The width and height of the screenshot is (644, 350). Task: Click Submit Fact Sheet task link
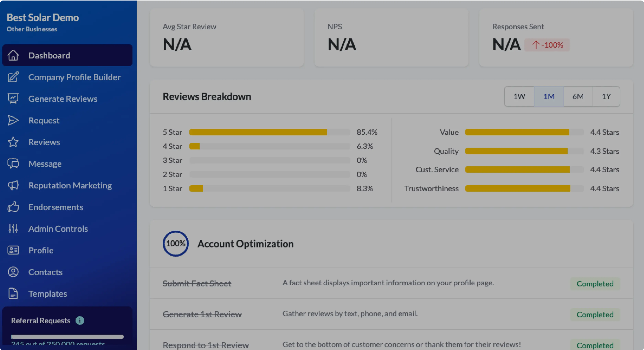coord(197,283)
